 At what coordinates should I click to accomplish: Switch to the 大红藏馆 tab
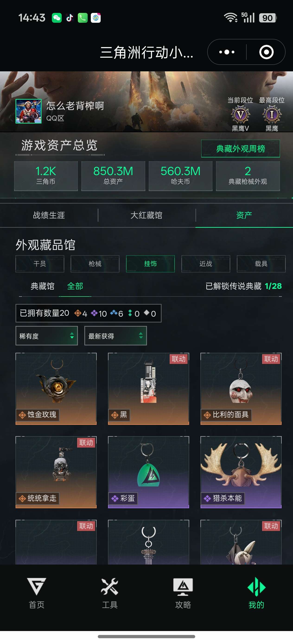(146, 215)
